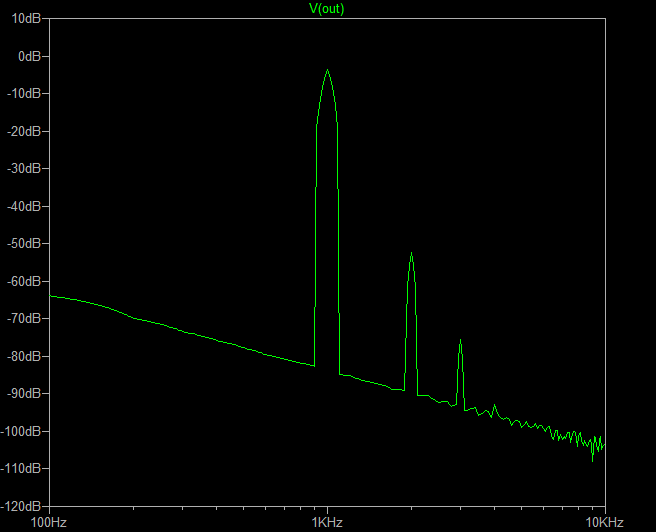This screenshot has height=532, width=656.
Task: Click the -70dB axis label
Action: [24, 319]
